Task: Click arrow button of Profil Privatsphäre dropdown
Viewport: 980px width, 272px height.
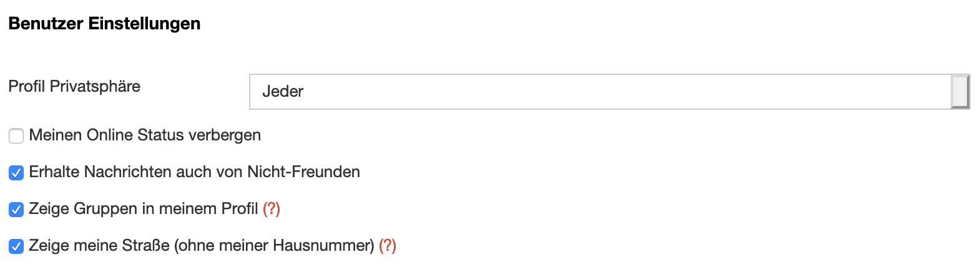Action: (x=960, y=92)
